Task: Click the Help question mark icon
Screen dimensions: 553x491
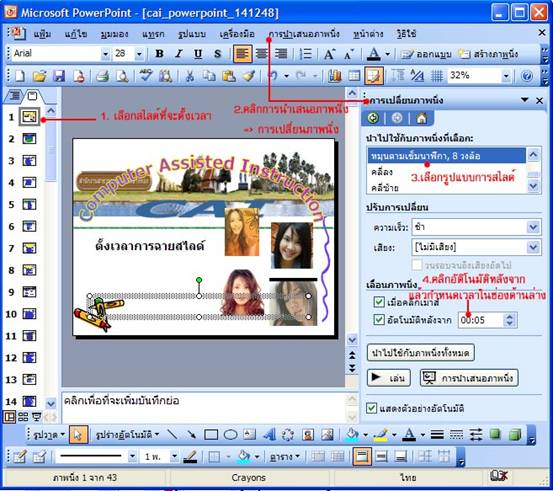Action: pyautogui.click(x=526, y=75)
